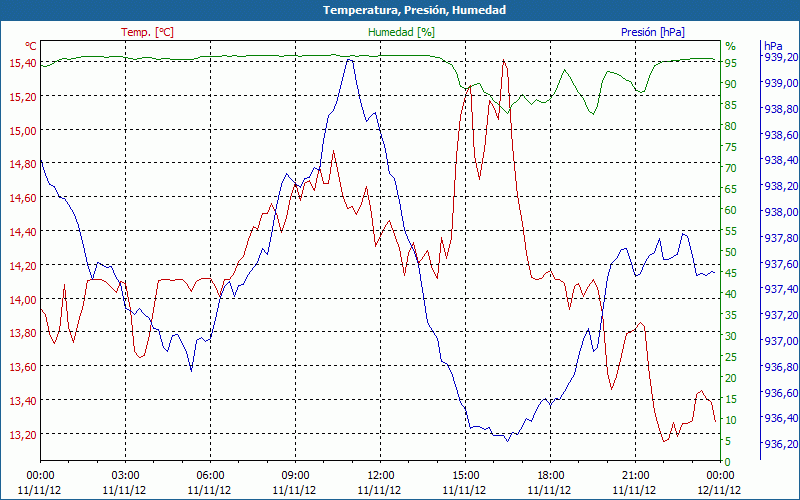The height and width of the screenshot is (500, 800).
Task: Select the '60' humidity axis tick
Action: point(731,210)
